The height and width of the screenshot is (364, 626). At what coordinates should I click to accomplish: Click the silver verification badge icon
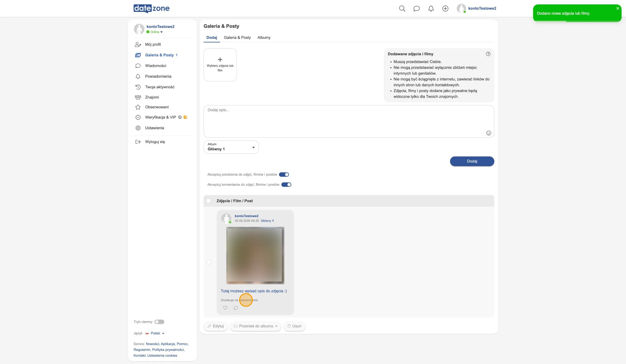180,117
